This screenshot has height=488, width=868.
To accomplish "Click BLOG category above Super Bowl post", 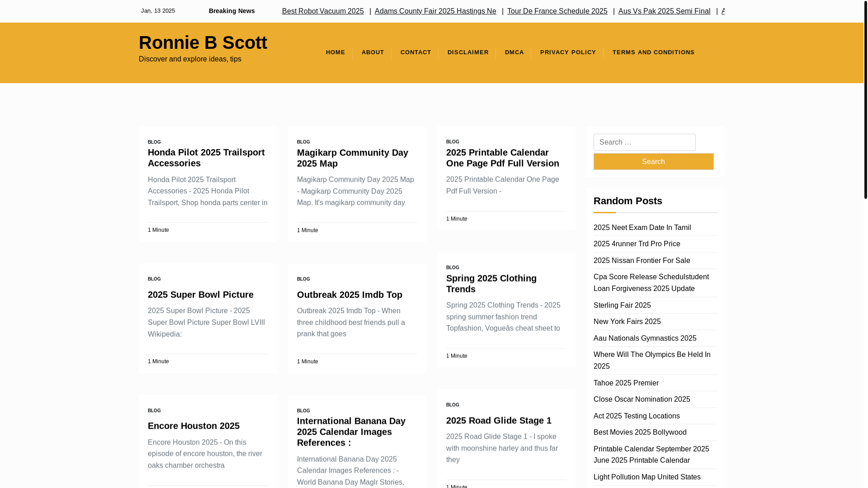I will pos(154,279).
